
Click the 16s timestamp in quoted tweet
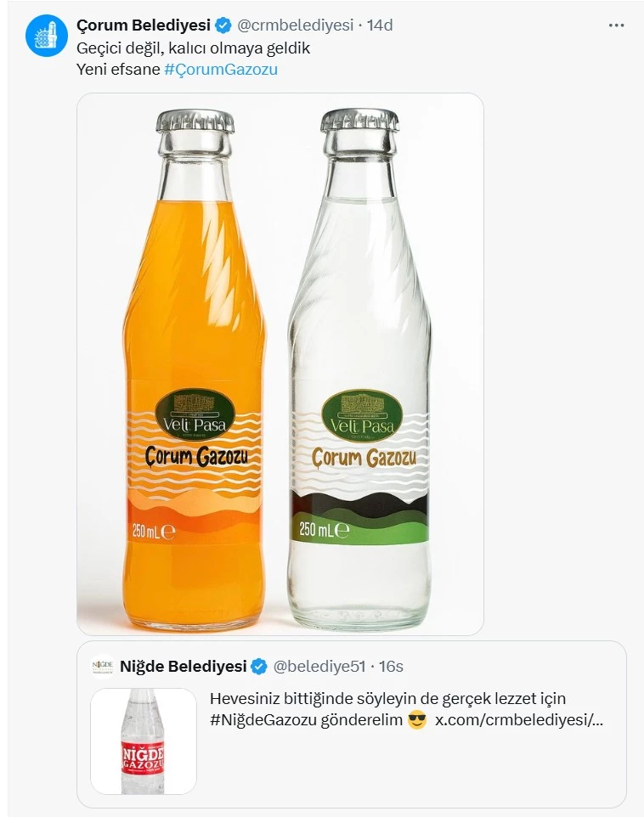point(391,667)
